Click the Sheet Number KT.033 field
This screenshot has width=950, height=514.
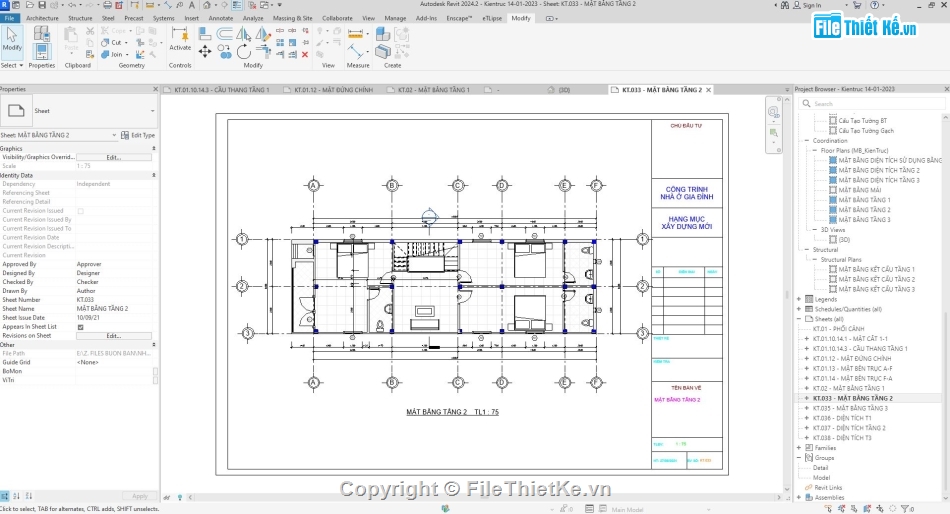point(114,300)
